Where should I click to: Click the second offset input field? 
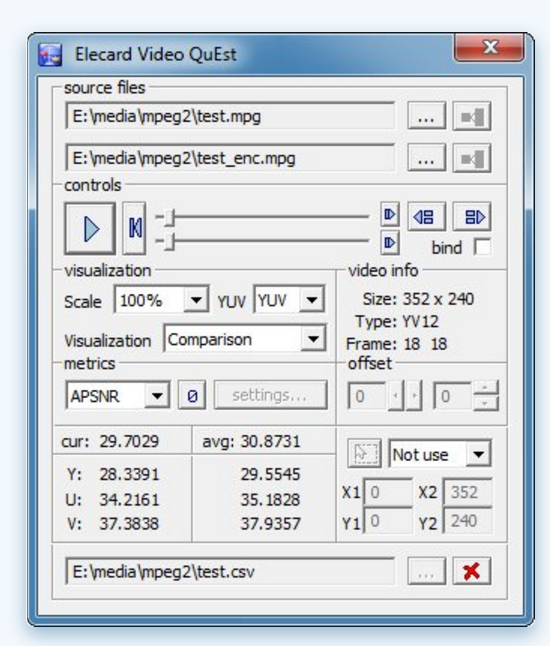click(452, 396)
